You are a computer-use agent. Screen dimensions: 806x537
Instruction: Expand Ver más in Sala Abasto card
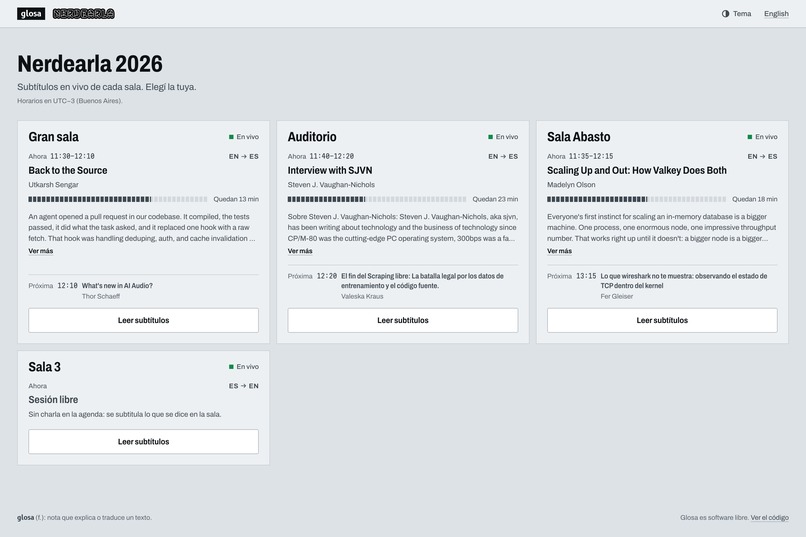point(559,251)
